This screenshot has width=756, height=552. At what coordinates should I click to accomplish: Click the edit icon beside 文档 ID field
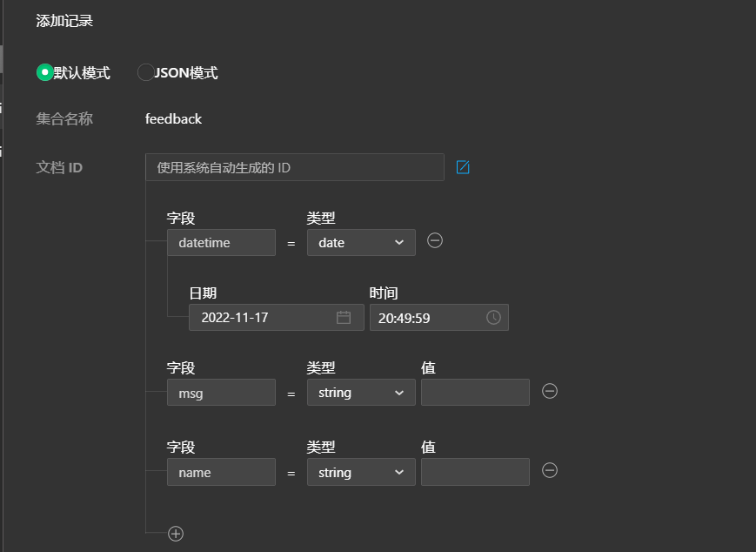click(463, 166)
